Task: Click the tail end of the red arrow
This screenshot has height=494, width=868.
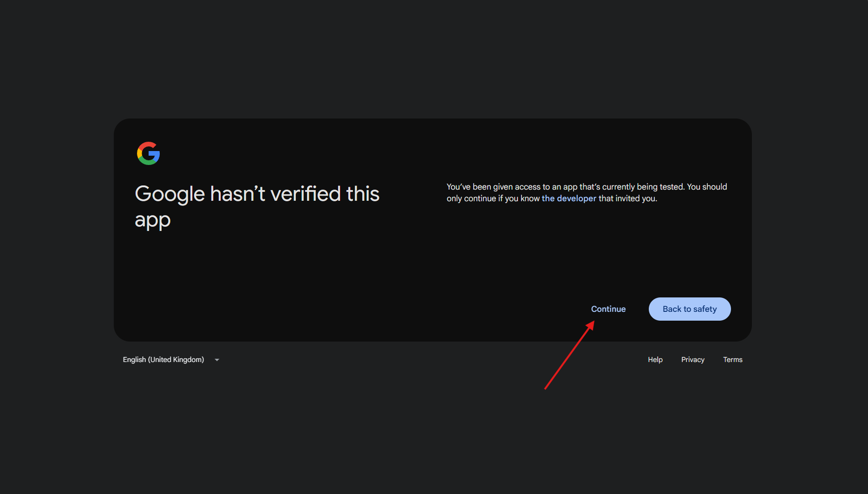Action: 545,389
